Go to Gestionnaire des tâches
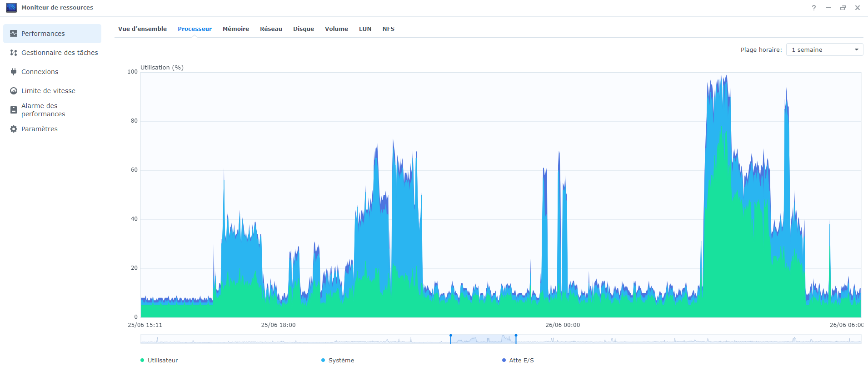The width and height of the screenshot is (868, 371). pyautogui.click(x=52, y=53)
